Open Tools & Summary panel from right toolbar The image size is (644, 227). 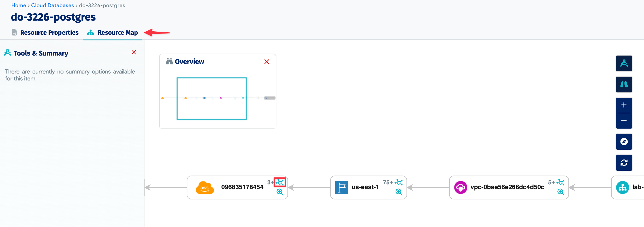click(x=624, y=63)
